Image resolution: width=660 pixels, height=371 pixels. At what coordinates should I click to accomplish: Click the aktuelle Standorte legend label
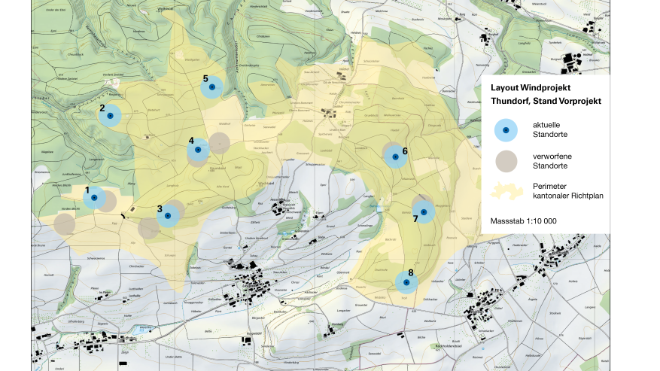point(550,130)
